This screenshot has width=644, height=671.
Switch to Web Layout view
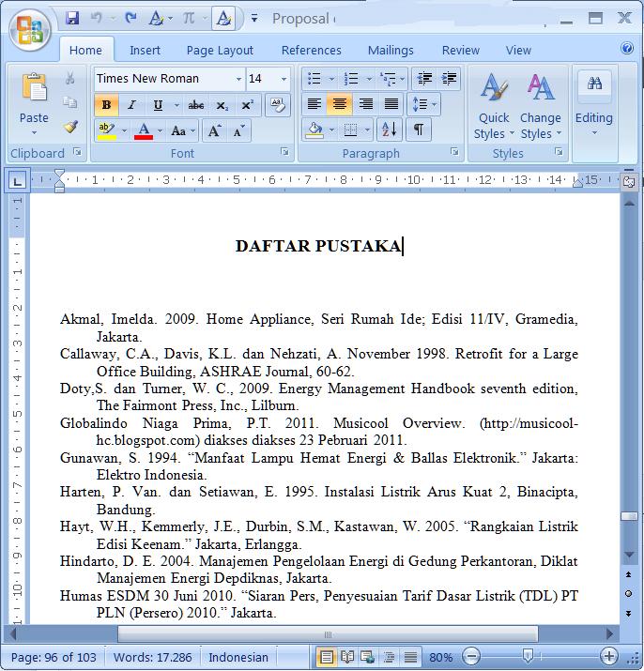pyautogui.click(x=368, y=656)
